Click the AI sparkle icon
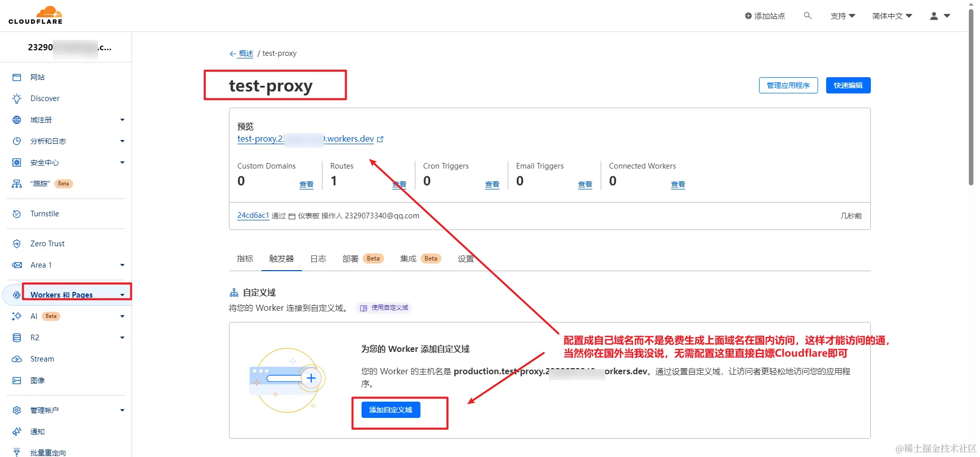980x457 pixels. [17, 316]
